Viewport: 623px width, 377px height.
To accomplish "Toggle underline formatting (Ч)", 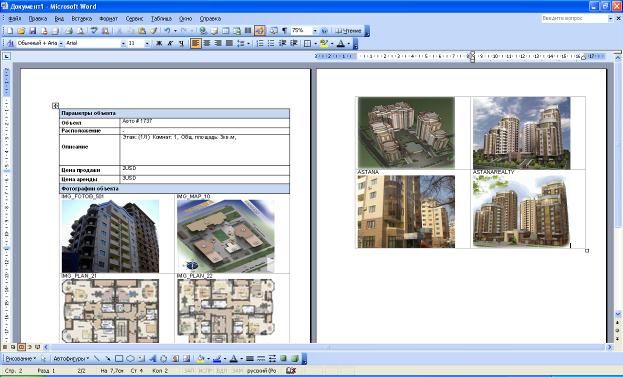I will point(182,43).
